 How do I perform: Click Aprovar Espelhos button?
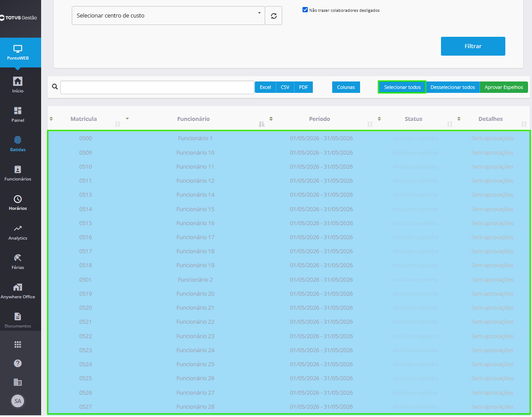[x=504, y=87]
